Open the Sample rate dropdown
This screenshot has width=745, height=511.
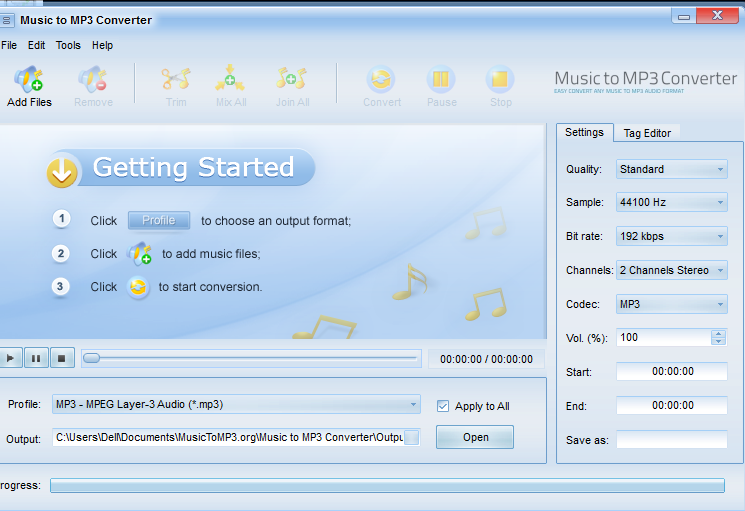(x=671, y=202)
